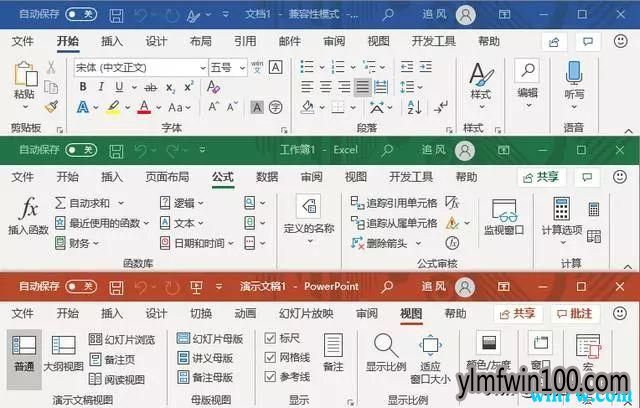
Task: Uncheck the Gridlines checkbox in PowerPoint
Action: coord(270,357)
